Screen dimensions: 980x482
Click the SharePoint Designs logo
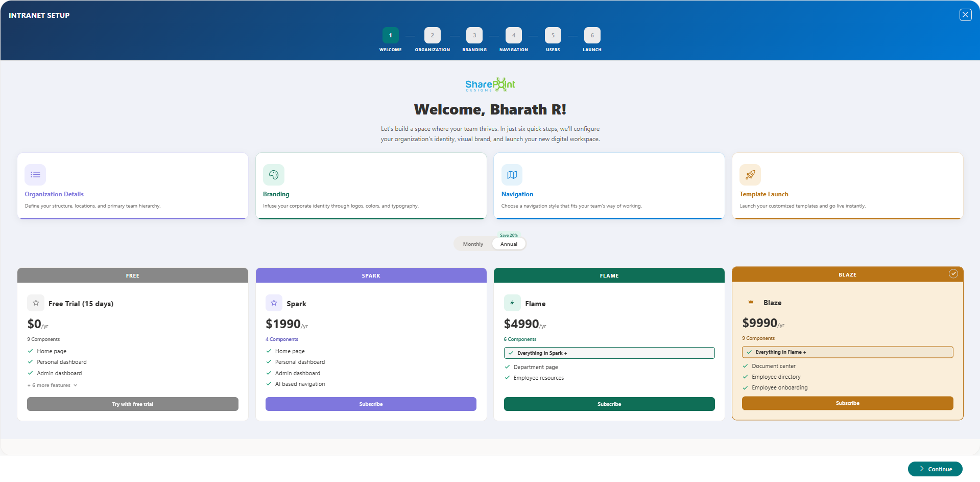490,85
